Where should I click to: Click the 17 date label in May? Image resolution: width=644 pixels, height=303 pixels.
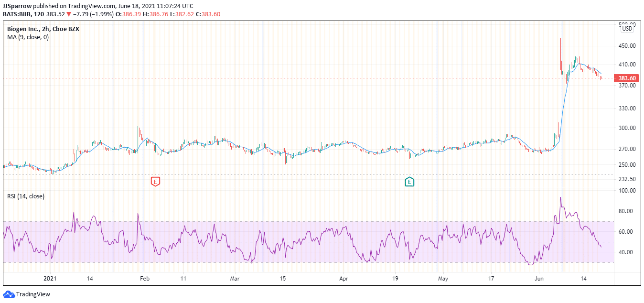tap(491, 278)
